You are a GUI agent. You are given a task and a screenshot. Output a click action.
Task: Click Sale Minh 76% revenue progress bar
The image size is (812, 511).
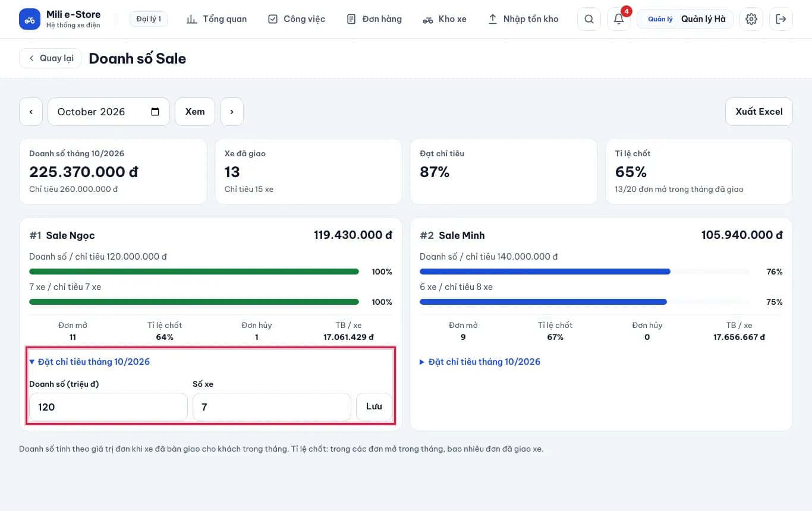pyautogui.click(x=584, y=272)
